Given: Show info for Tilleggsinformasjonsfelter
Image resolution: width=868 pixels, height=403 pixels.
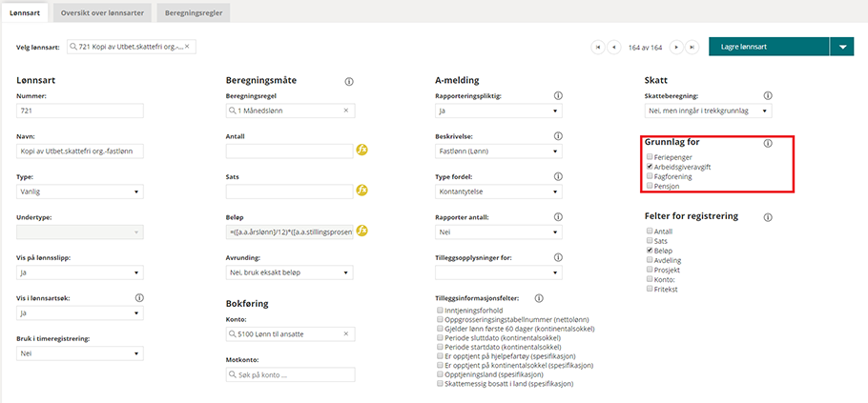Looking at the screenshot, I should pos(539,298).
